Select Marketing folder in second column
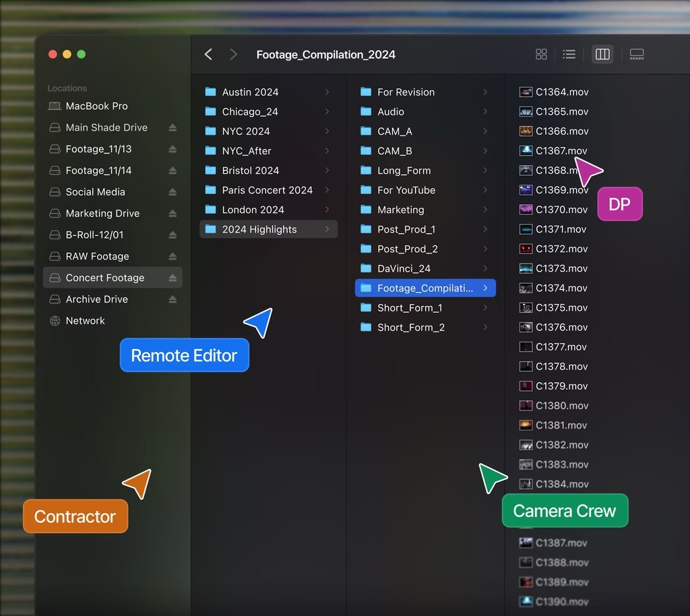The width and height of the screenshot is (690, 616). (425, 210)
